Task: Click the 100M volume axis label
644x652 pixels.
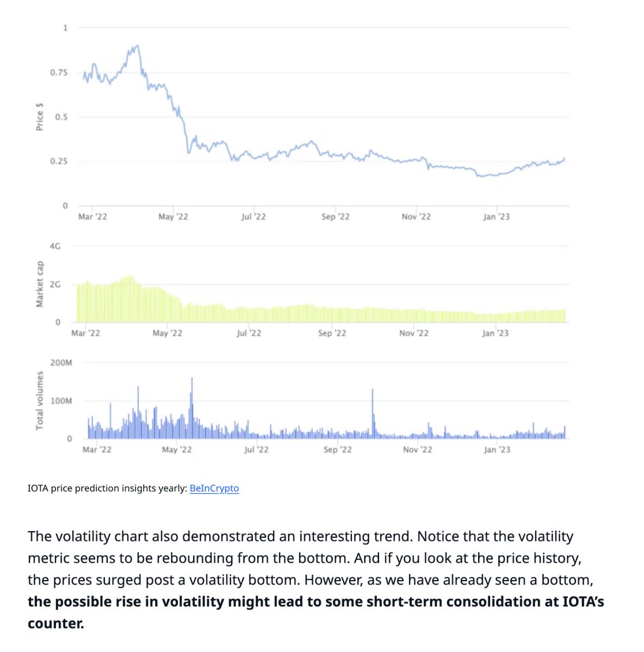Action: pos(61,401)
